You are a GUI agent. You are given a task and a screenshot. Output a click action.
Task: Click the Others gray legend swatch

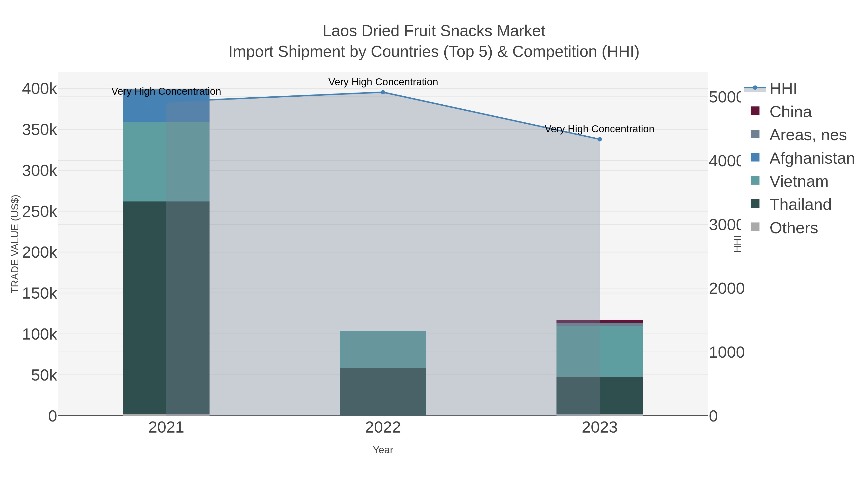click(755, 227)
